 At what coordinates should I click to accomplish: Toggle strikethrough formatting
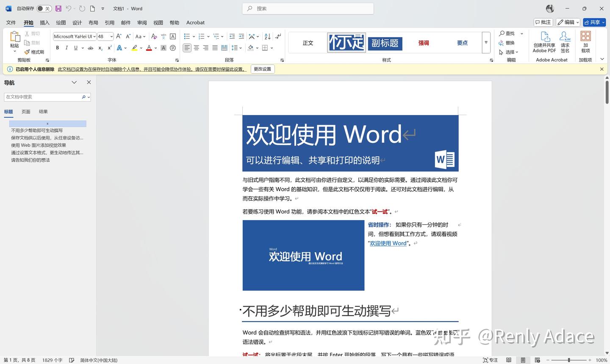(90, 48)
